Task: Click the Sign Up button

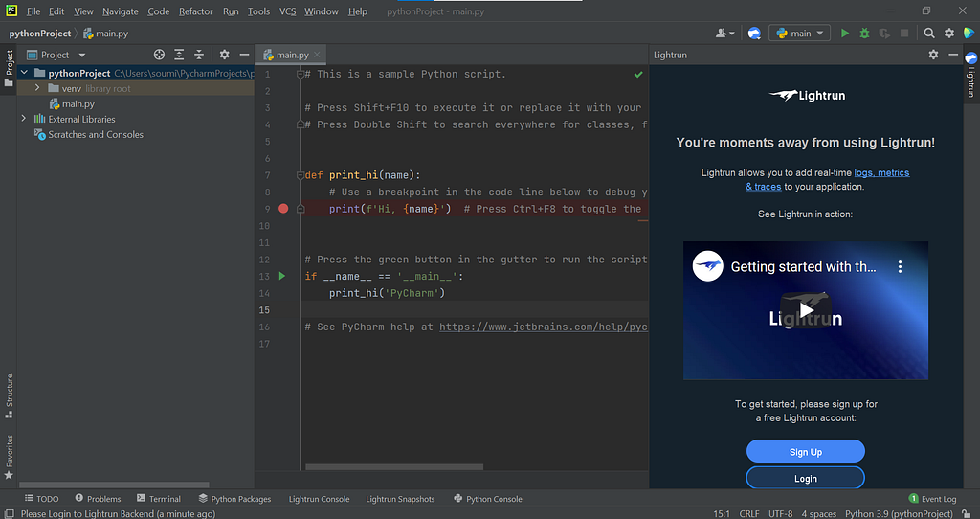Action: (x=805, y=451)
